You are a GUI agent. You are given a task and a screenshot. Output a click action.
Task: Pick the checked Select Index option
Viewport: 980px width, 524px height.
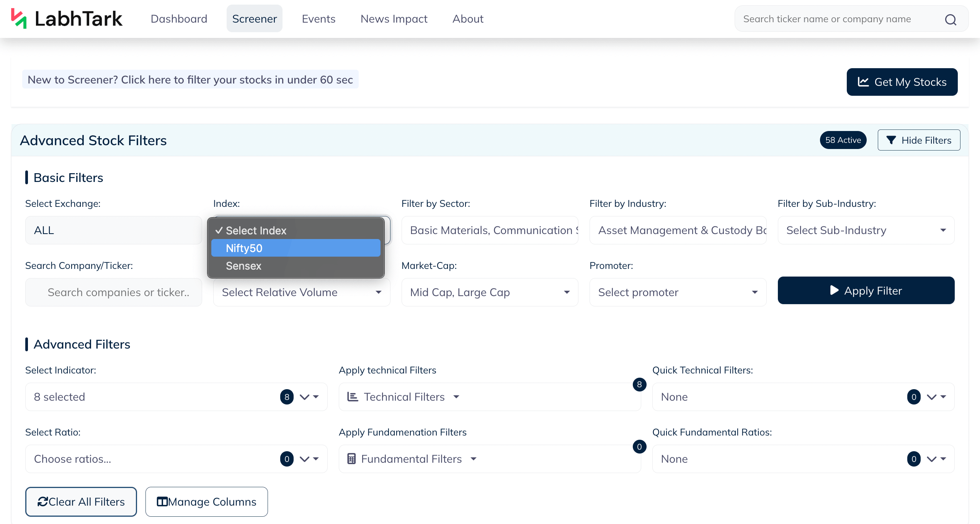click(x=296, y=230)
